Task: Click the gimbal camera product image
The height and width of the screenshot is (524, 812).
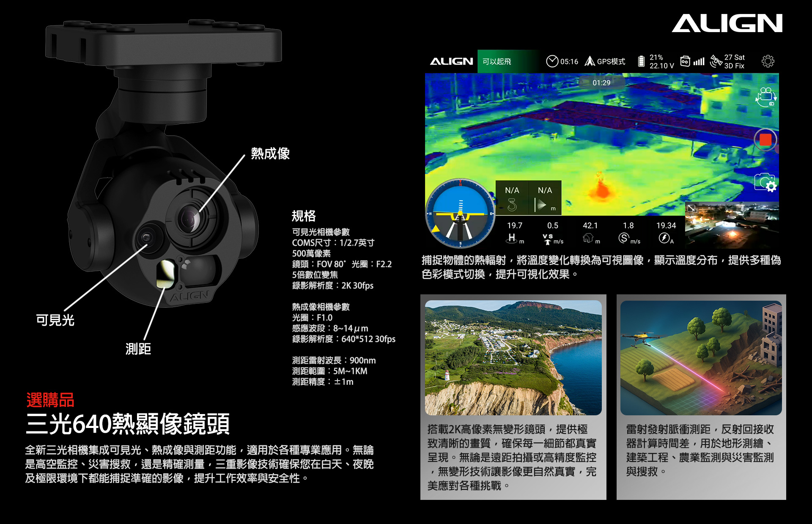Action: [x=164, y=163]
